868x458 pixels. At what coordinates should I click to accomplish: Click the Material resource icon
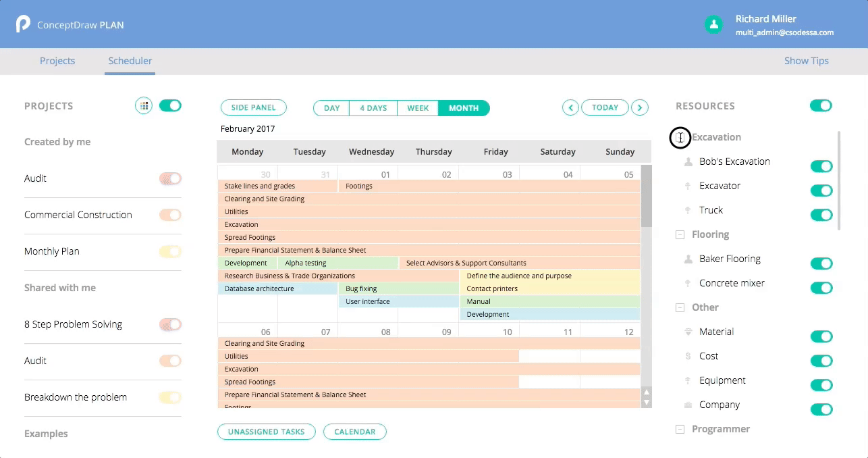click(x=688, y=332)
